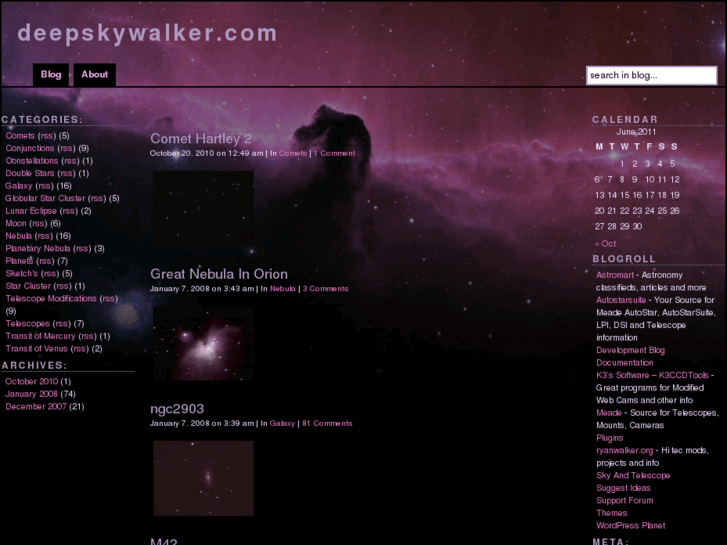Open the rss feed for Comets
727x545 pixels.
(47, 135)
